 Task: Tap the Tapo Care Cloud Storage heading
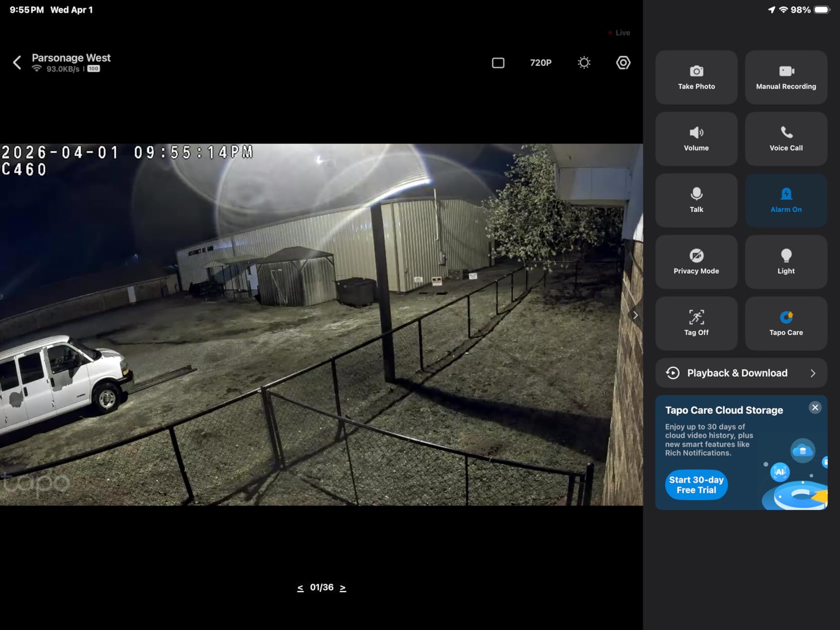coord(724,410)
